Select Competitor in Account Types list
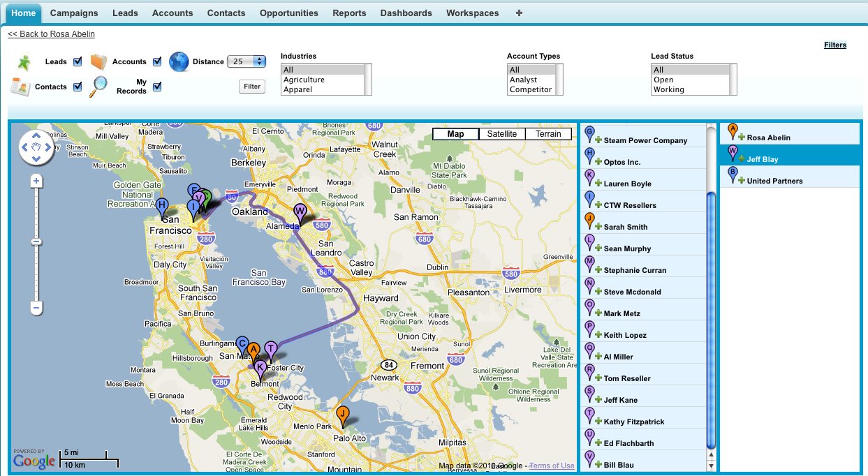 [530, 89]
